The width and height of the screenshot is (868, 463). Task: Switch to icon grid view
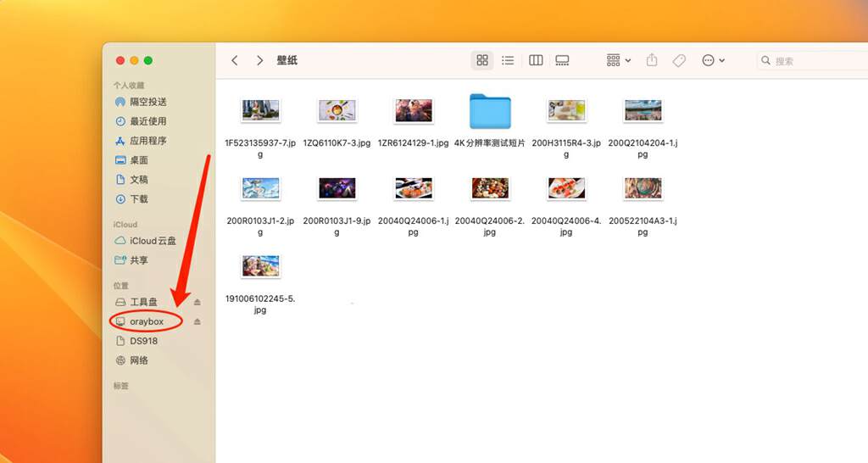pos(482,60)
